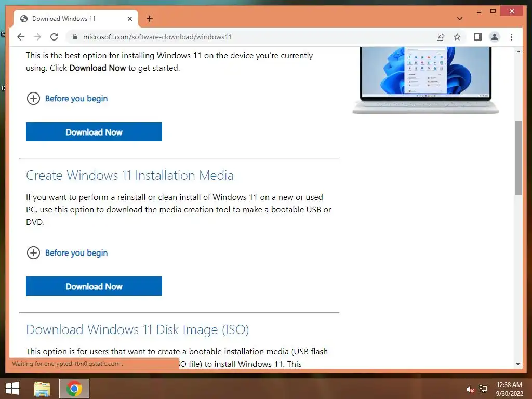Open a new tab with the plus button

150,19
